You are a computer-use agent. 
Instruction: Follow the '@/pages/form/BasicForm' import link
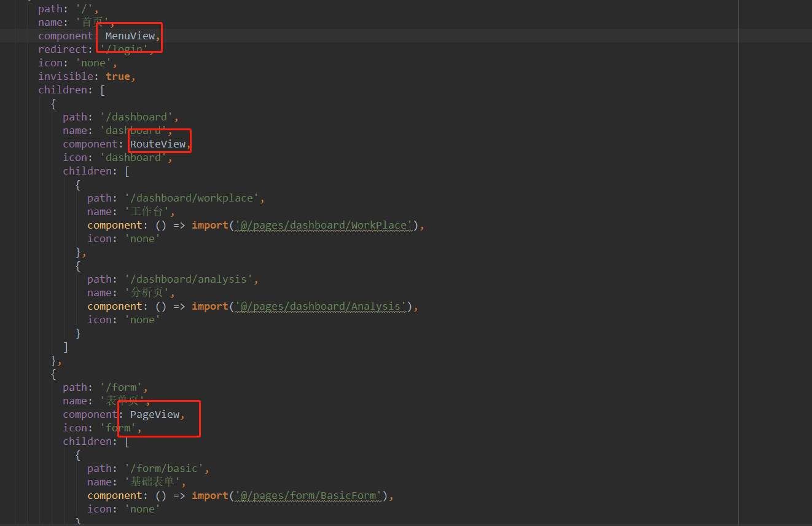tap(309, 495)
